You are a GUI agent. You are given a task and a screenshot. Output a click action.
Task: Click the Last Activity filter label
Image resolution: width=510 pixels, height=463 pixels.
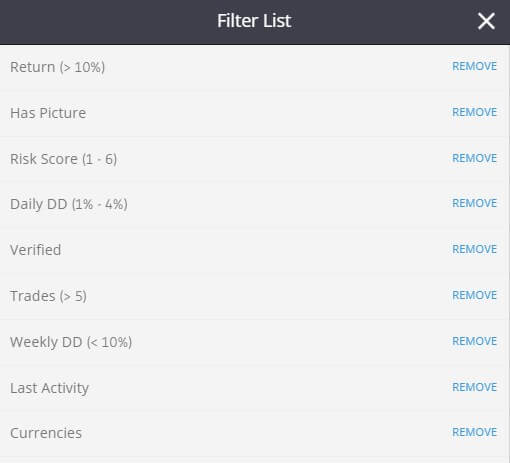(49, 388)
